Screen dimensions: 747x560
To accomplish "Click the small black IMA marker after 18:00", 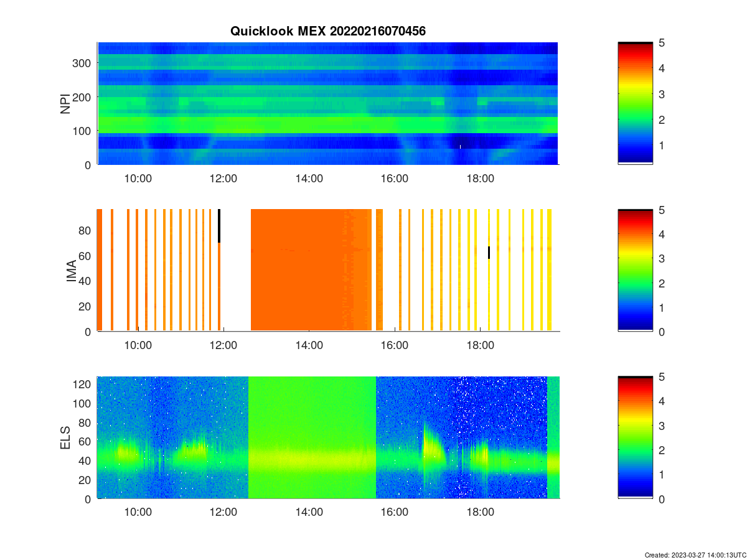I will 489,252.
